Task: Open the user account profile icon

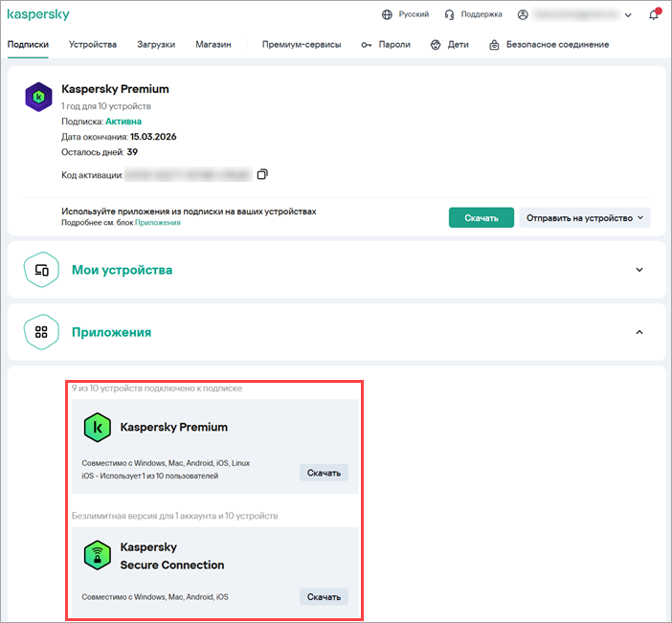Action: [x=523, y=14]
